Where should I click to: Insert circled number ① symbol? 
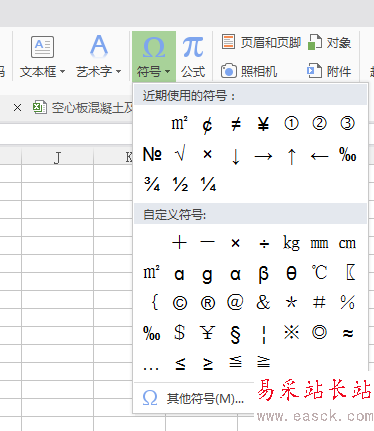[291, 124]
